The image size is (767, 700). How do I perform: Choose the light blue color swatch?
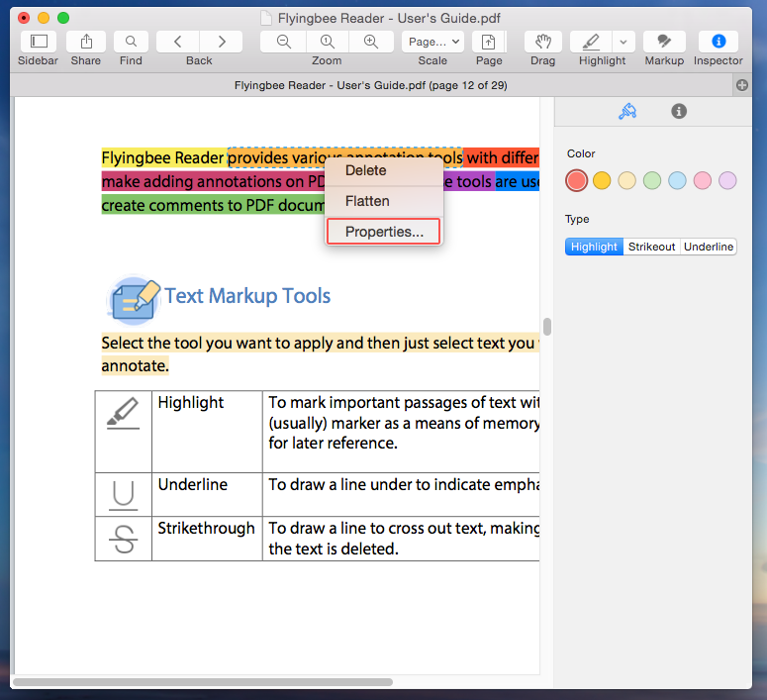[x=677, y=180]
